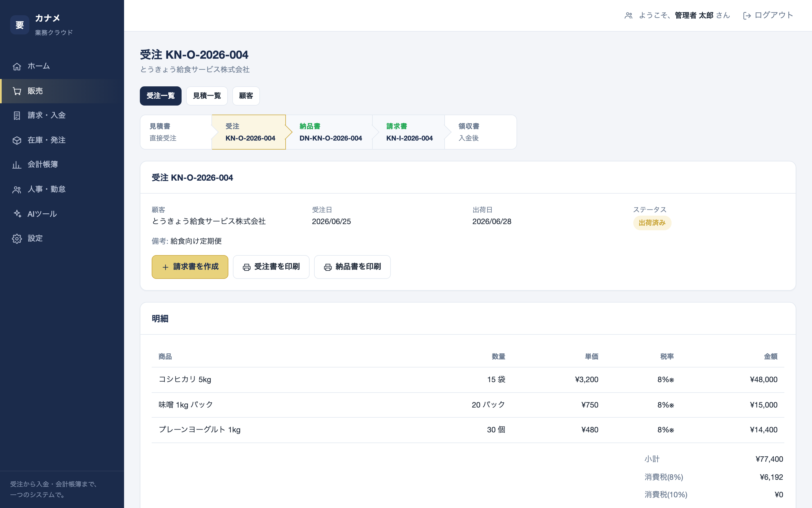The height and width of the screenshot is (508, 812).
Task: Click the note 給食向け定期便
Action: coord(196,241)
